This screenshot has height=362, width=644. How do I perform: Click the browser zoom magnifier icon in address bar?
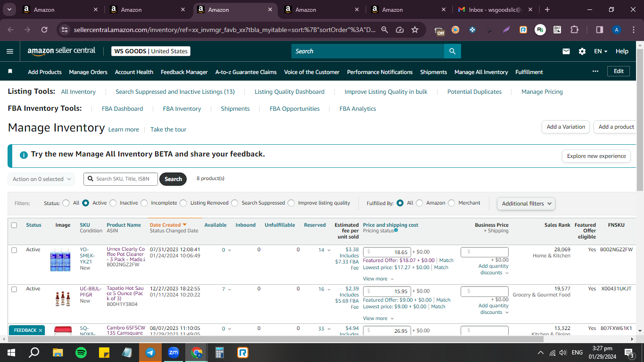pyautogui.click(x=385, y=30)
